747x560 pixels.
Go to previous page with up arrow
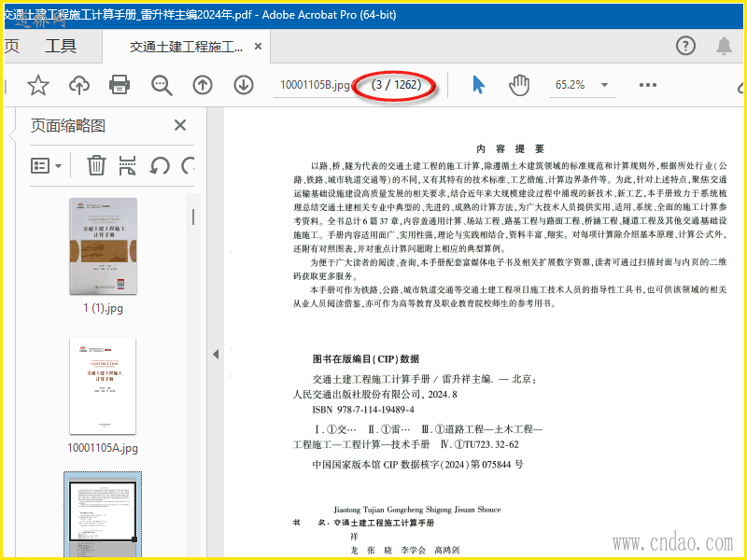[x=203, y=85]
